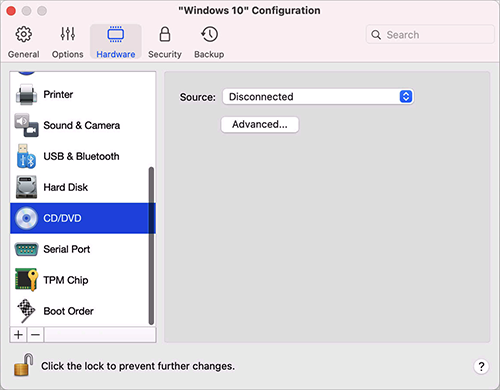
Task: Open the Security tab
Action: click(x=165, y=42)
